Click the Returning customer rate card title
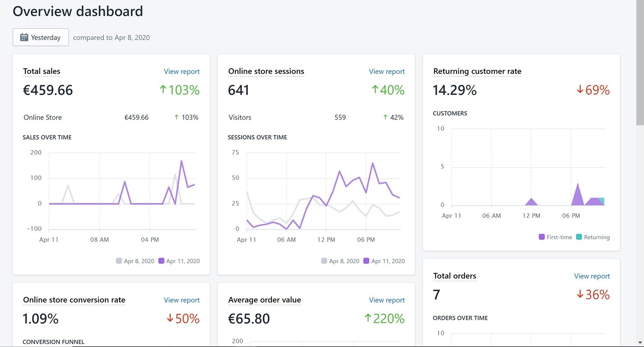This screenshot has width=644, height=347. [477, 71]
